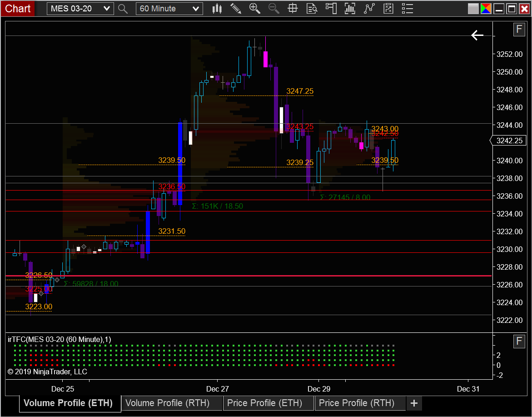Click the multicolor window link swatch
The height and width of the screenshot is (417, 532).
pos(486,9)
